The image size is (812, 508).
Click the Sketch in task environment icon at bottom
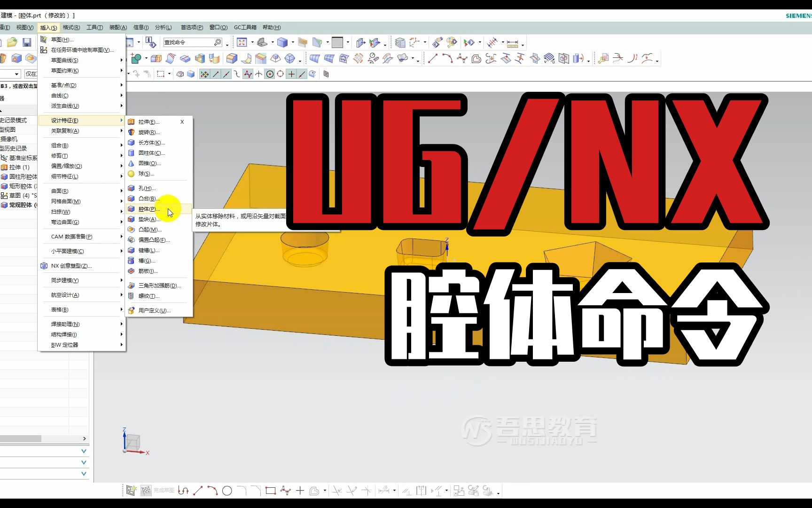[x=131, y=491]
